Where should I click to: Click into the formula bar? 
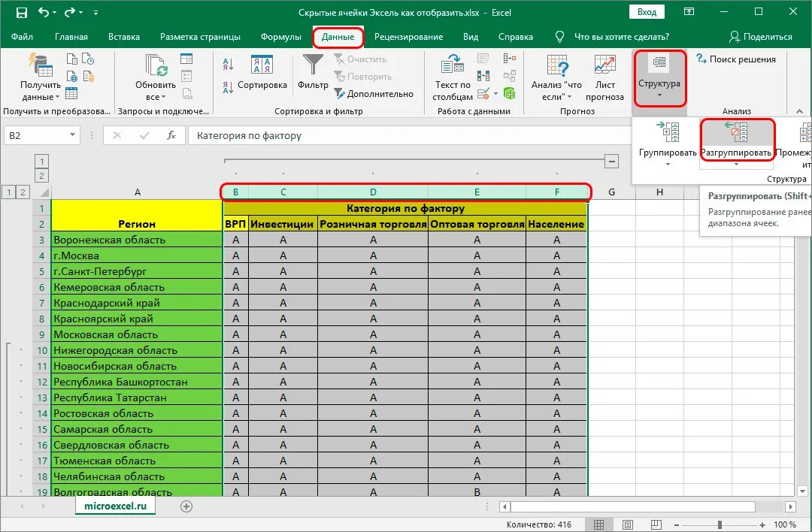(x=409, y=135)
